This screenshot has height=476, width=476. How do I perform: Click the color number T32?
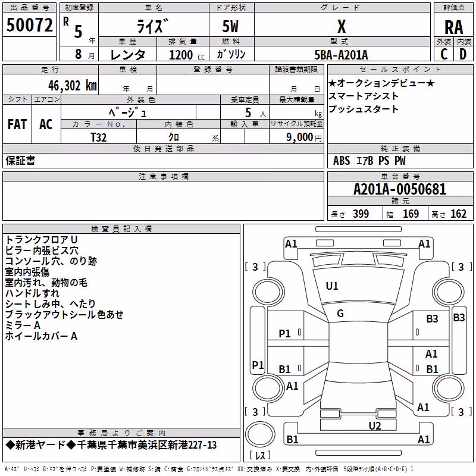tap(99, 137)
